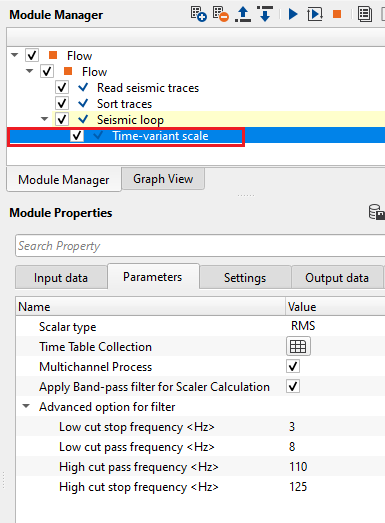Click the Name column header
Image resolution: width=385 pixels, height=523 pixels.
(150, 307)
